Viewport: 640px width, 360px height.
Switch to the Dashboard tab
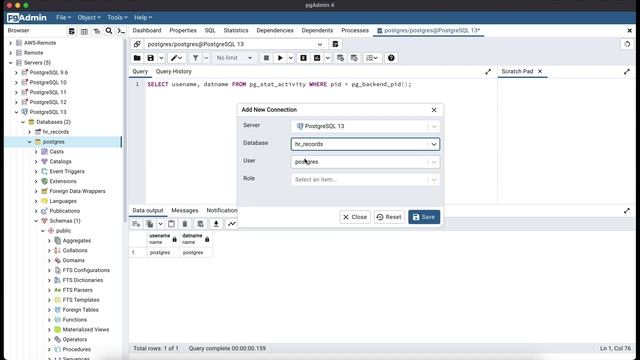147,31
